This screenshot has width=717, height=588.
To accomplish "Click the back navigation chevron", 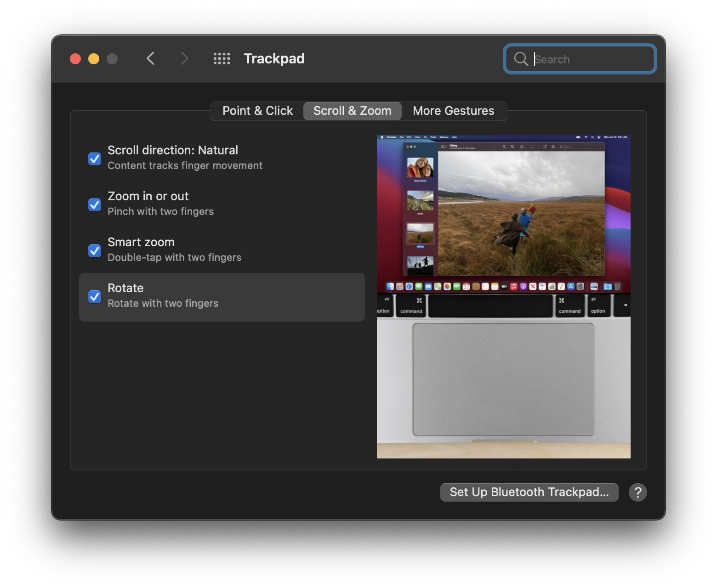I will [x=150, y=58].
